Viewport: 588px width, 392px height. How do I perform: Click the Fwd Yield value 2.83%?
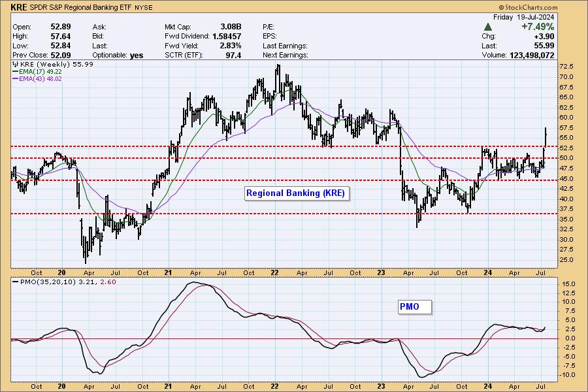coord(231,45)
